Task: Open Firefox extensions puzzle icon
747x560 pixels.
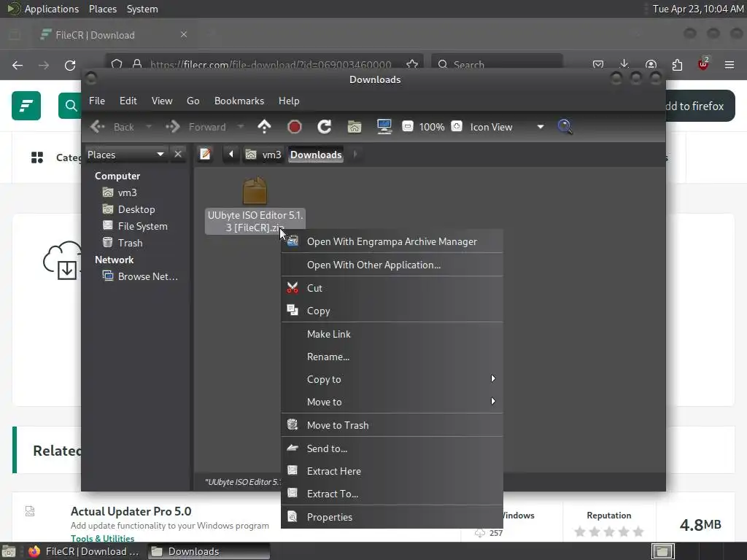Action: [677, 64]
